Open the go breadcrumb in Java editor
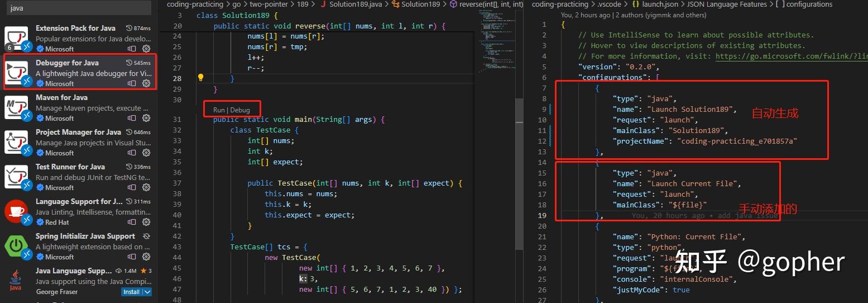This screenshot has height=303, width=868. coord(236,4)
